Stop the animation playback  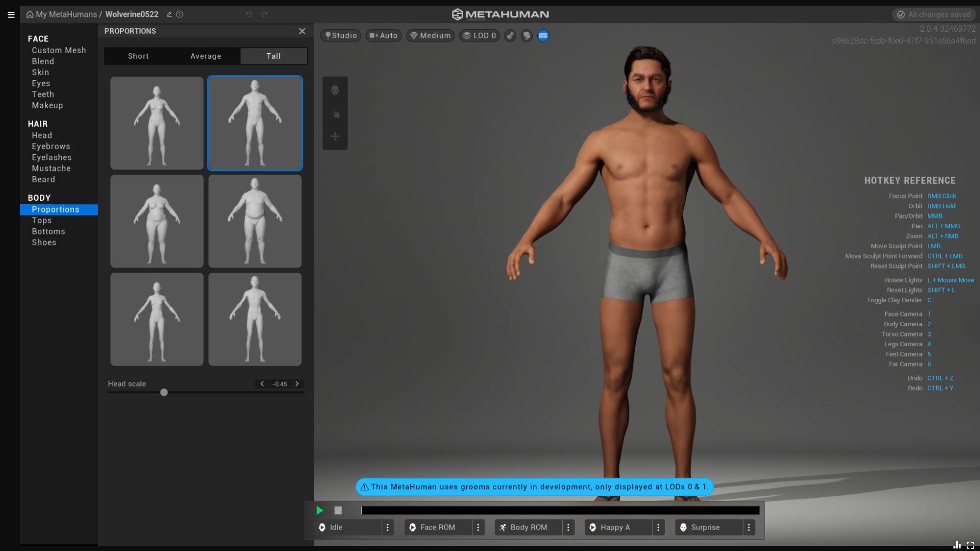(338, 510)
